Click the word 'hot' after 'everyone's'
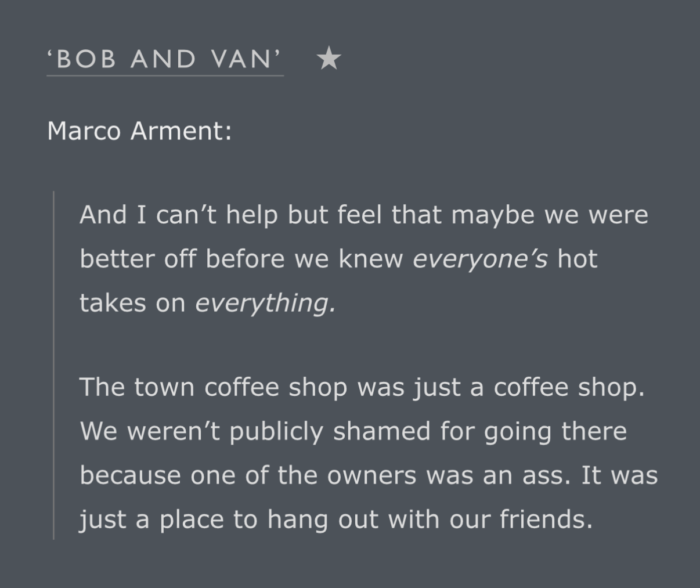Viewport: 700px width, 588px height. click(x=578, y=259)
